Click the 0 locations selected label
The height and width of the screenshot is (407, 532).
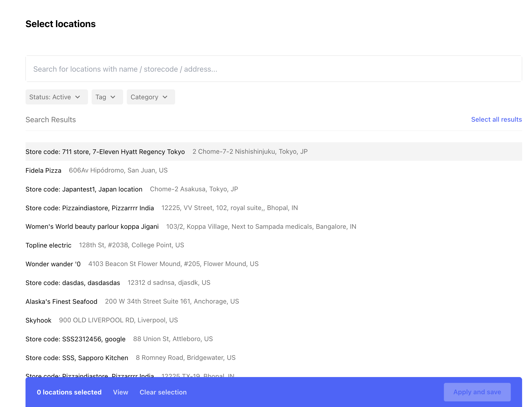coord(69,392)
